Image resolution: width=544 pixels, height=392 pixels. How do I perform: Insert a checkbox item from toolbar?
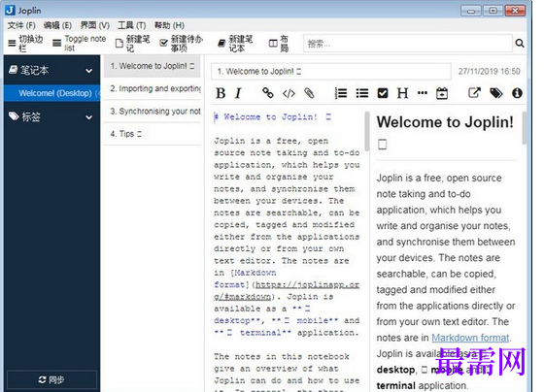[x=383, y=93]
